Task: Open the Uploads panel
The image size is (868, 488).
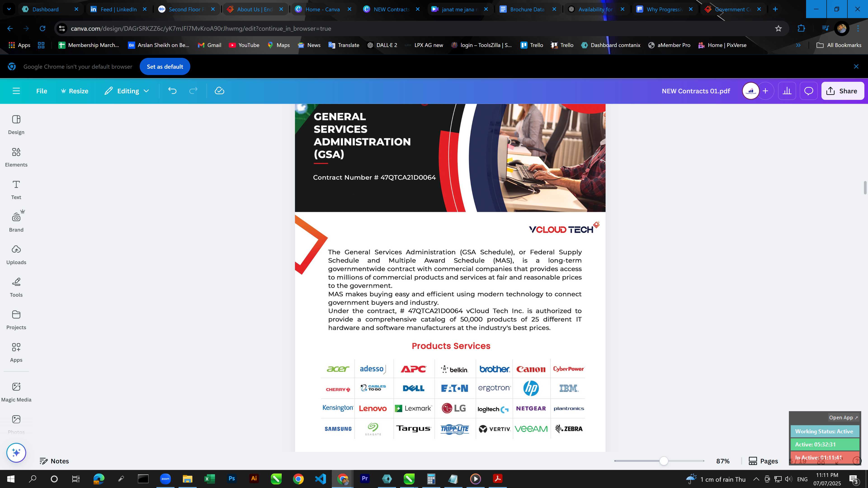Action: [x=16, y=255]
